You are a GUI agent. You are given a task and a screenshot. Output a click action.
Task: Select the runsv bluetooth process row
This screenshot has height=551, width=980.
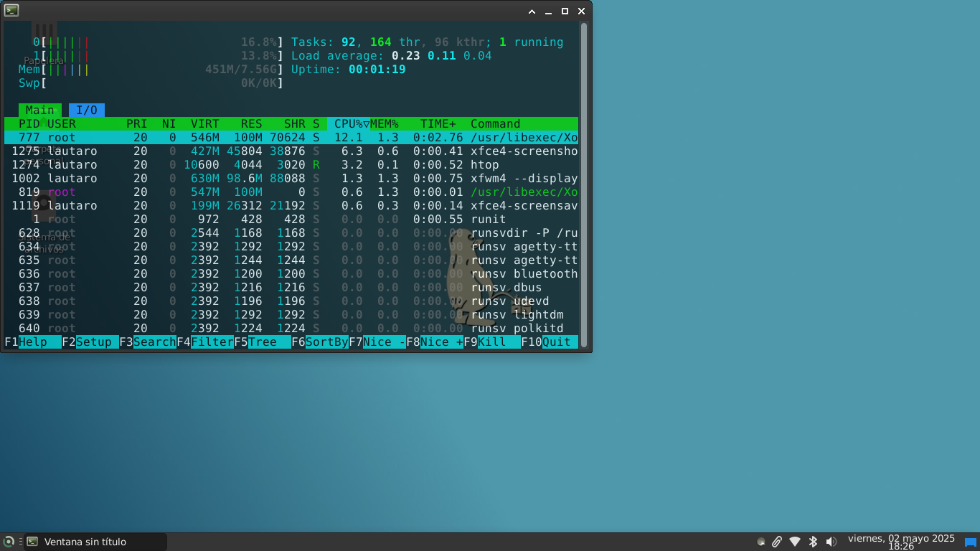point(291,274)
